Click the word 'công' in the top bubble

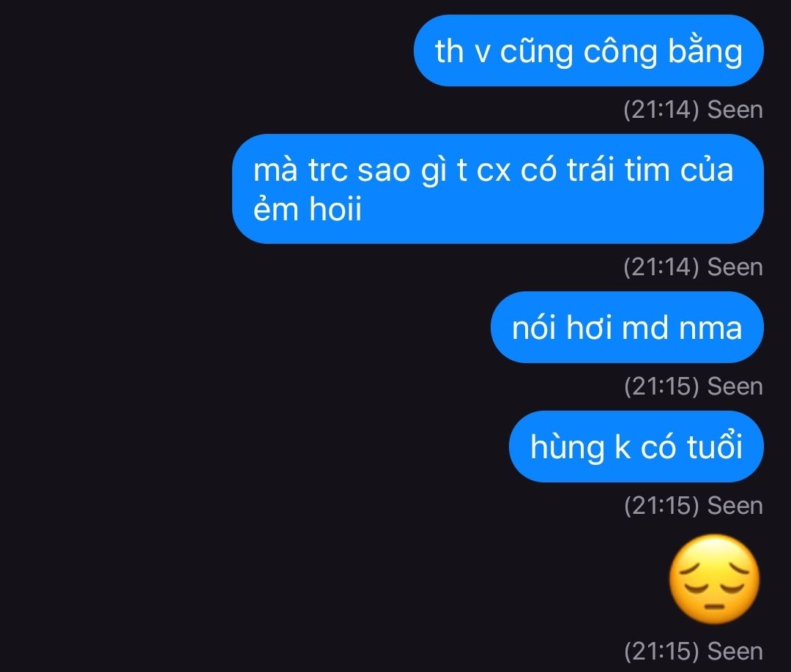point(620,53)
